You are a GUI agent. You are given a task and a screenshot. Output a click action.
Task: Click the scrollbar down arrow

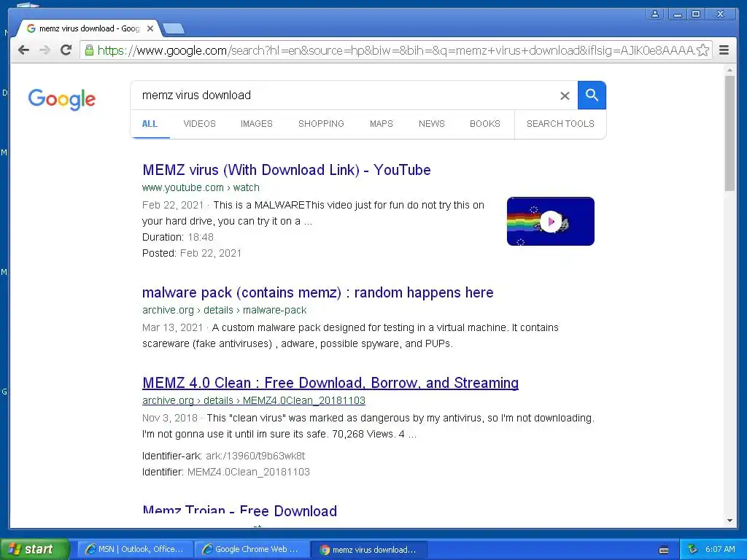pyautogui.click(x=729, y=521)
